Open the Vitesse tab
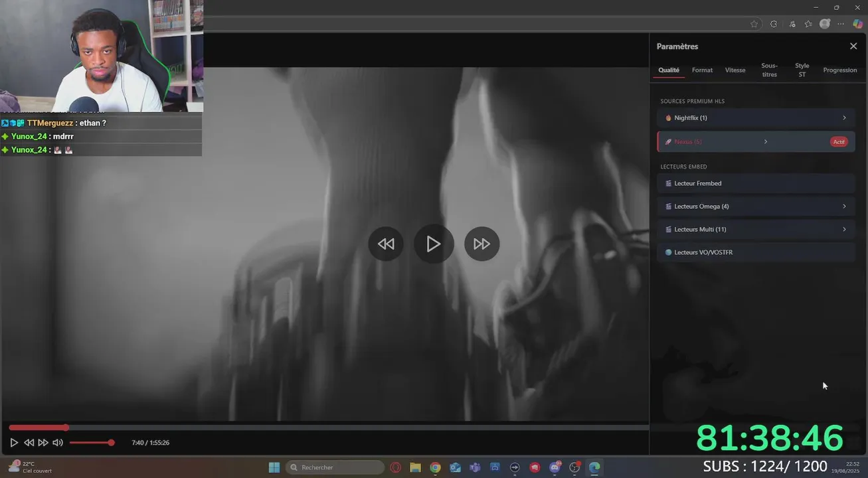This screenshot has height=478, width=868. click(735, 70)
